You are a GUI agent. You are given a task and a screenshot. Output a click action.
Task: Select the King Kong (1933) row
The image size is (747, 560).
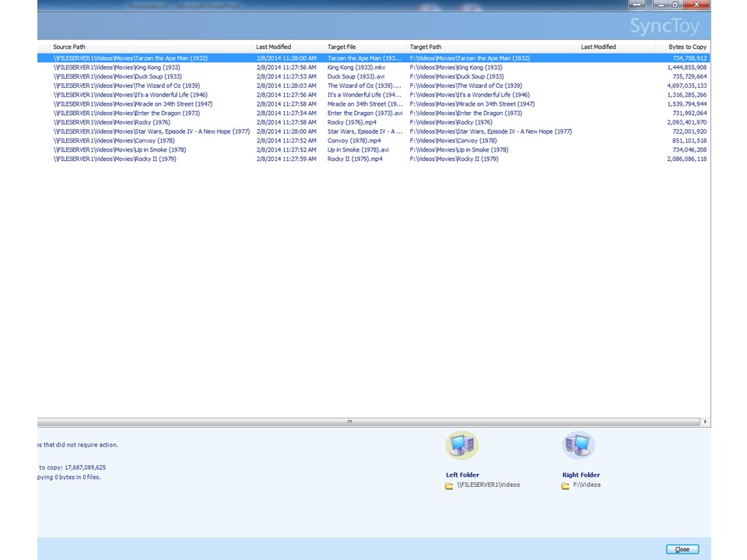pos(117,68)
